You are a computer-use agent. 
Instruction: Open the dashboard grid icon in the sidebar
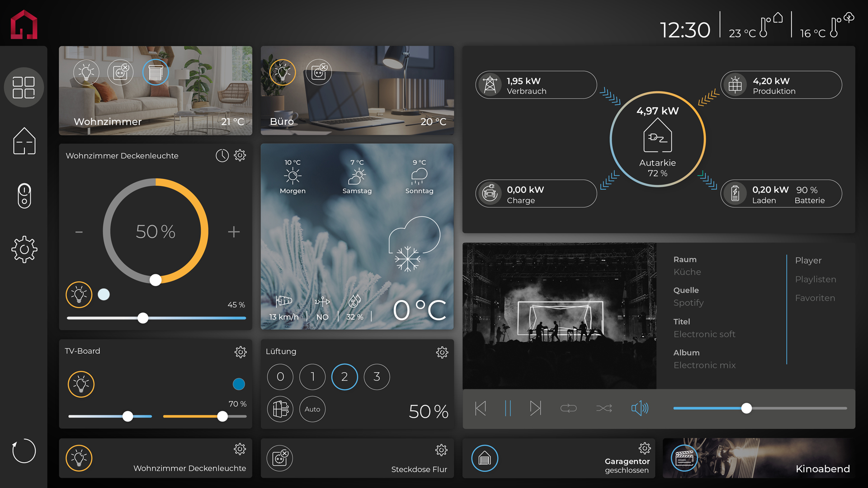[x=24, y=87]
